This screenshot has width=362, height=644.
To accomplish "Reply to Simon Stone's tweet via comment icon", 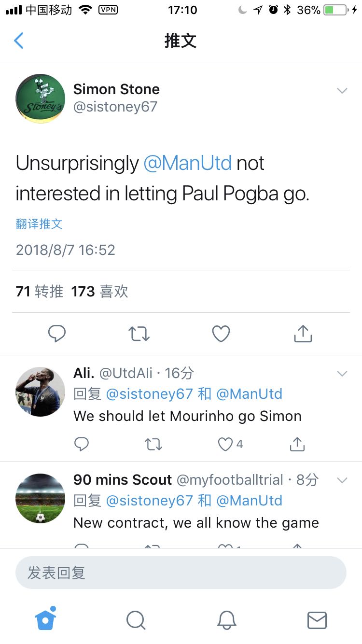I will pyautogui.click(x=57, y=334).
